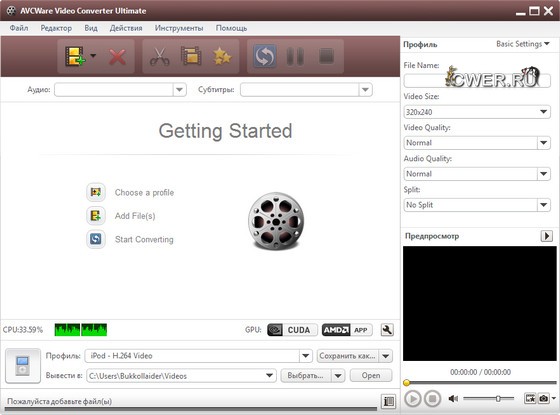Screen dimensions: 560x415
Task: Open the Basic Settings dropdown
Action: coord(522,44)
